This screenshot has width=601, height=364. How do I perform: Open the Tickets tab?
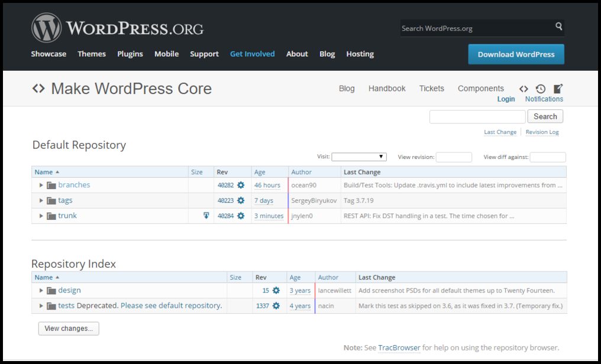pyautogui.click(x=432, y=89)
